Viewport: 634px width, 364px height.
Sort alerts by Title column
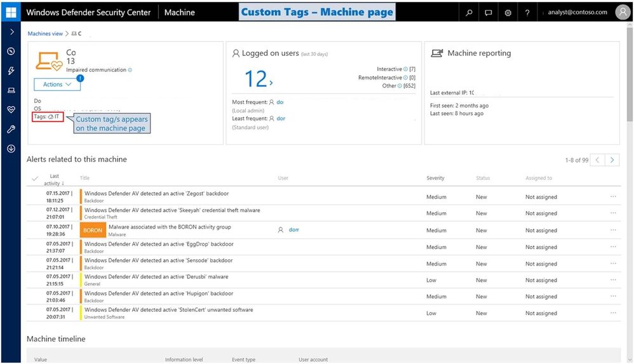(84, 178)
